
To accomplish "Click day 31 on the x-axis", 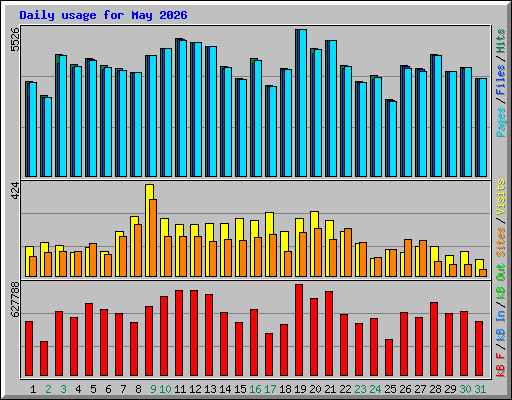I will 480,389.
